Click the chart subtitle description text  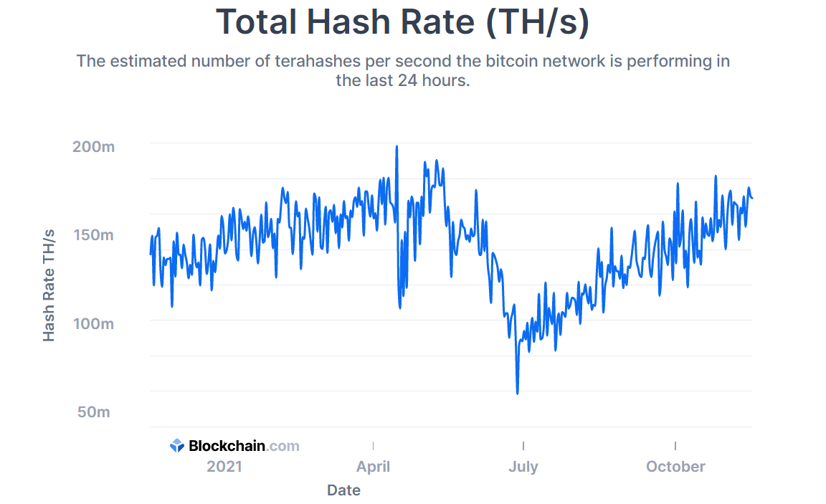click(403, 70)
